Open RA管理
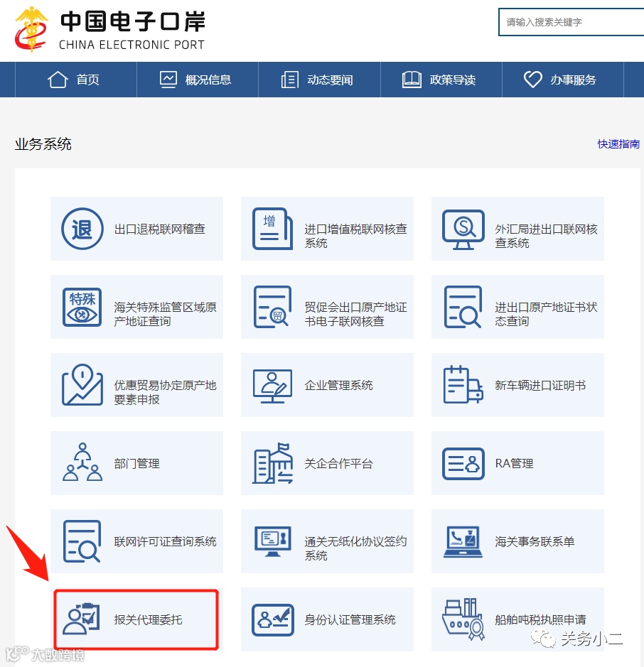Screen dimensions: 644x667 pos(517,463)
